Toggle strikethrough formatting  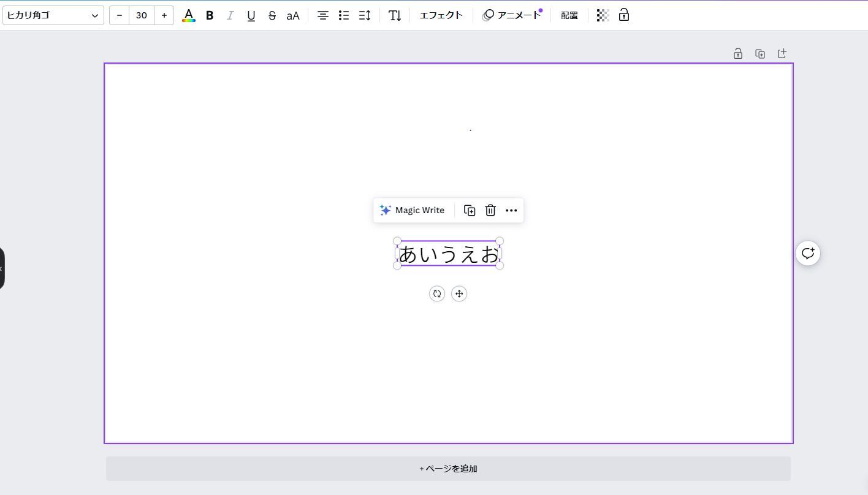(272, 15)
